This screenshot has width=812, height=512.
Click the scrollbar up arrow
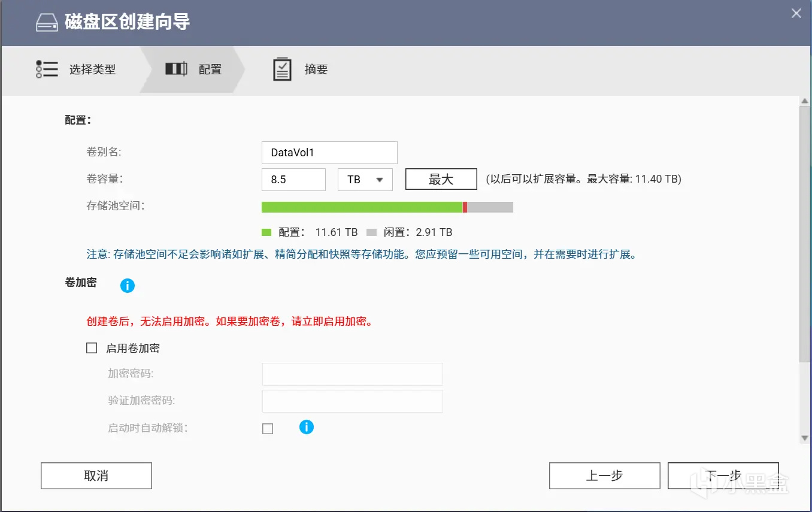pos(805,101)
